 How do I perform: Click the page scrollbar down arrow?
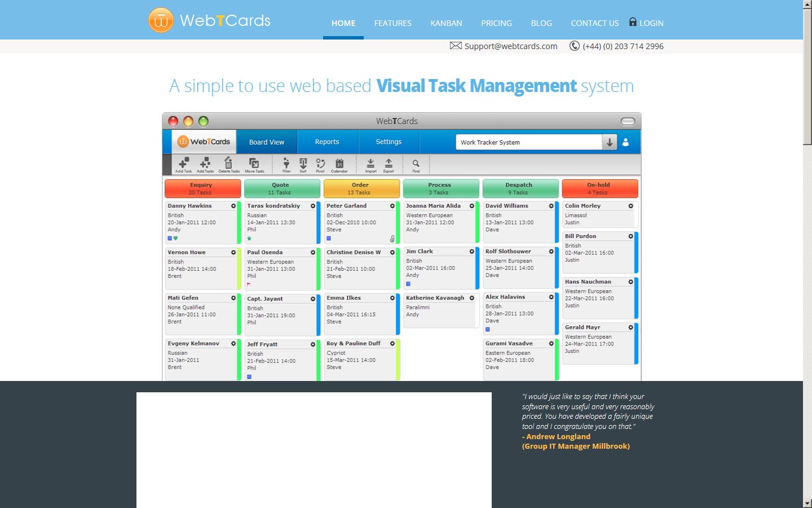pos(807,503)
